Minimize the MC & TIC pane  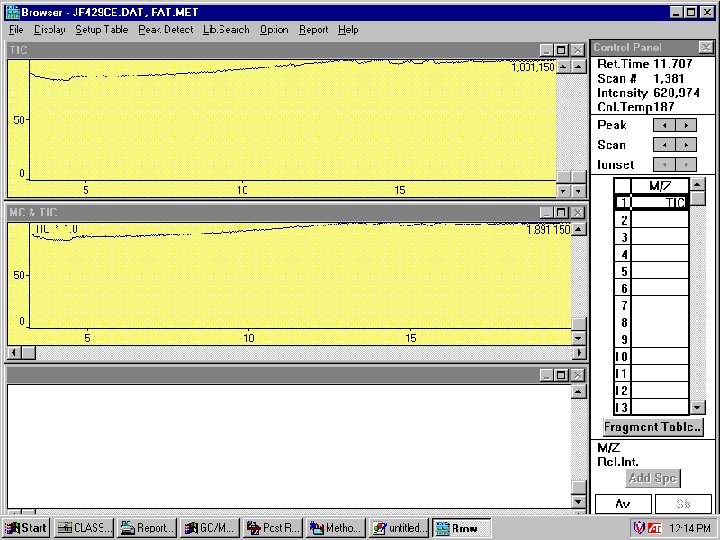(546, 212)
